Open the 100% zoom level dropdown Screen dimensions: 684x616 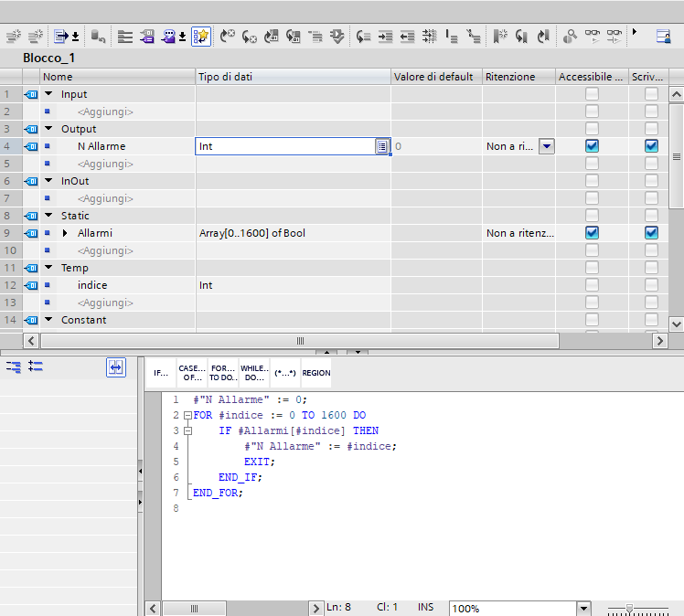click(583, 608)
